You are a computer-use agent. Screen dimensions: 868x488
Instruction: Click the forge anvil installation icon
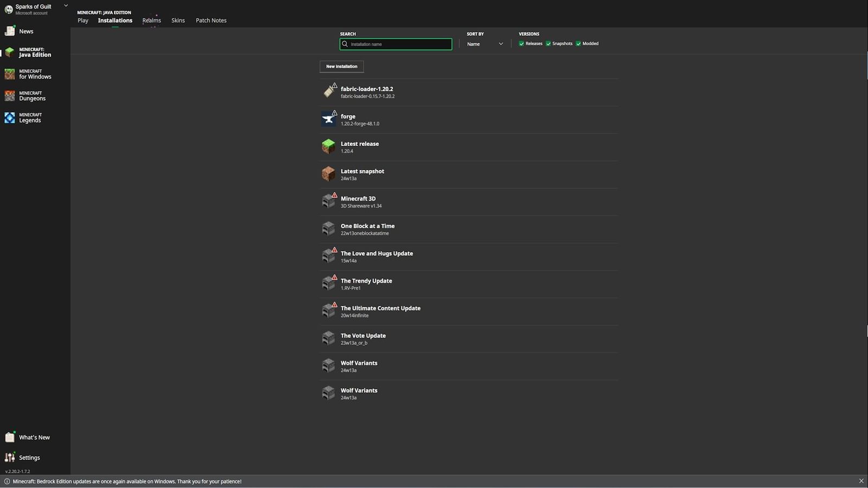[x=329, y=119]
